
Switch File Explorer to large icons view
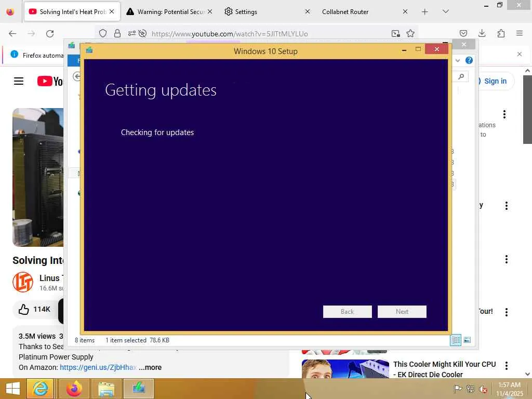pyautogui.click(x=467, y=340)
